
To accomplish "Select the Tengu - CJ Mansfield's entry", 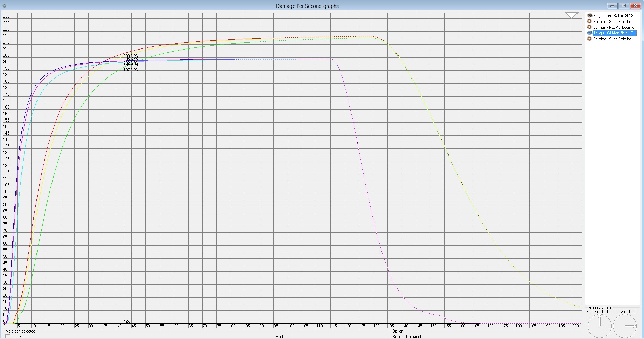I will tap(614, 33).
